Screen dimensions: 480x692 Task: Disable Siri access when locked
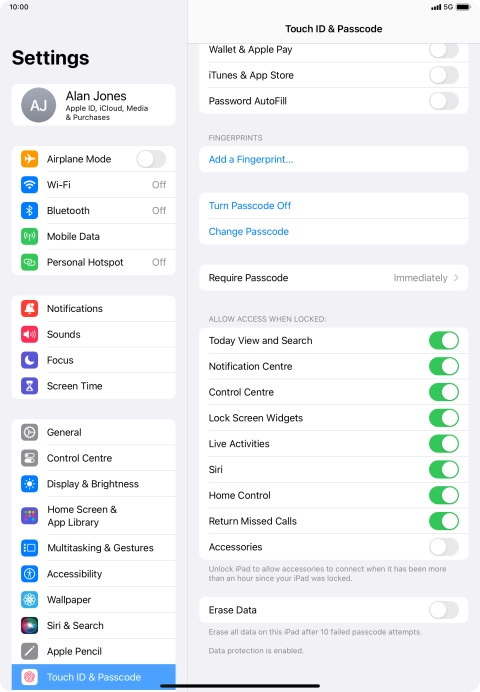tap(444, 470)
